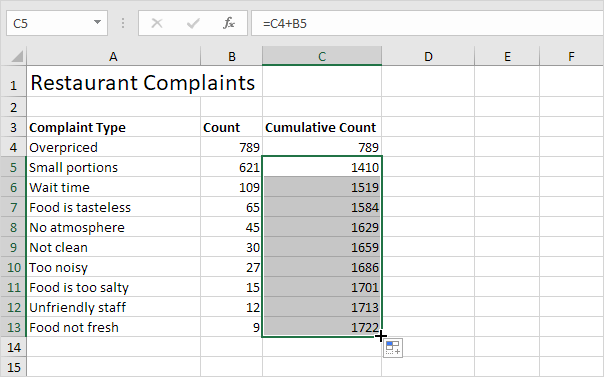
Task: Click the Count header cell
Action: coord(232,127)
